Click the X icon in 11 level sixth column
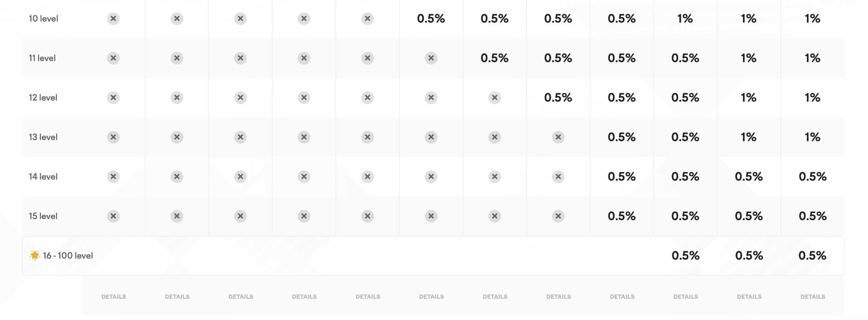Image resolution: width=868 pixels, height=320 pixels. [431, 58]
